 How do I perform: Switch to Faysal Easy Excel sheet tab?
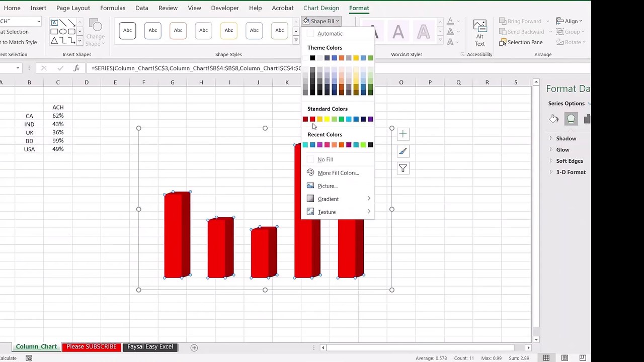pos(150,347)
